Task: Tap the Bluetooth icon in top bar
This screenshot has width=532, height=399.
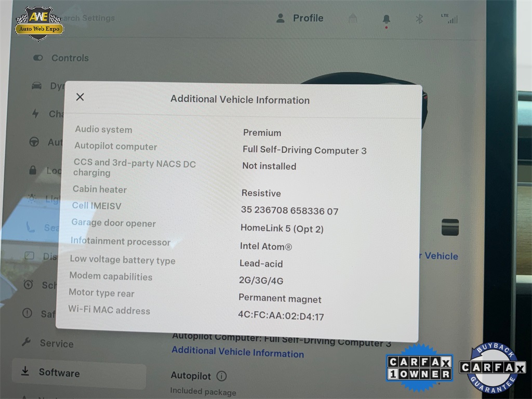Action: pos(419,19)
